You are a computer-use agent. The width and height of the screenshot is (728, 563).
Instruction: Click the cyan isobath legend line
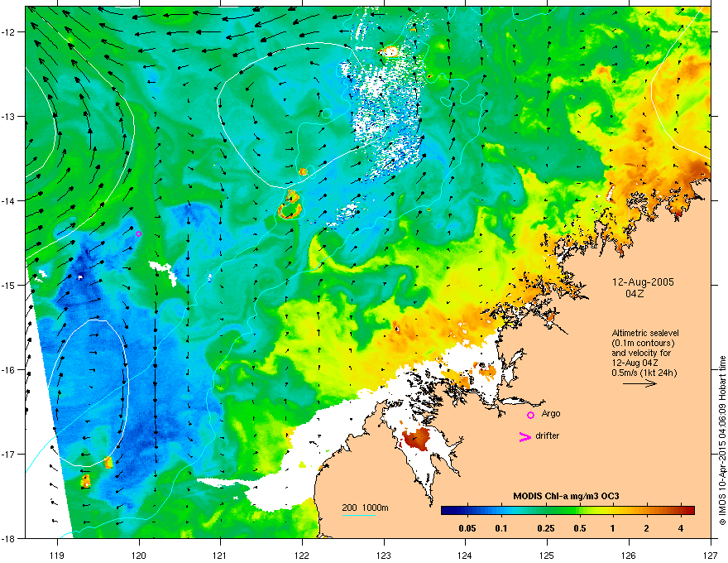tap(358, 516)
